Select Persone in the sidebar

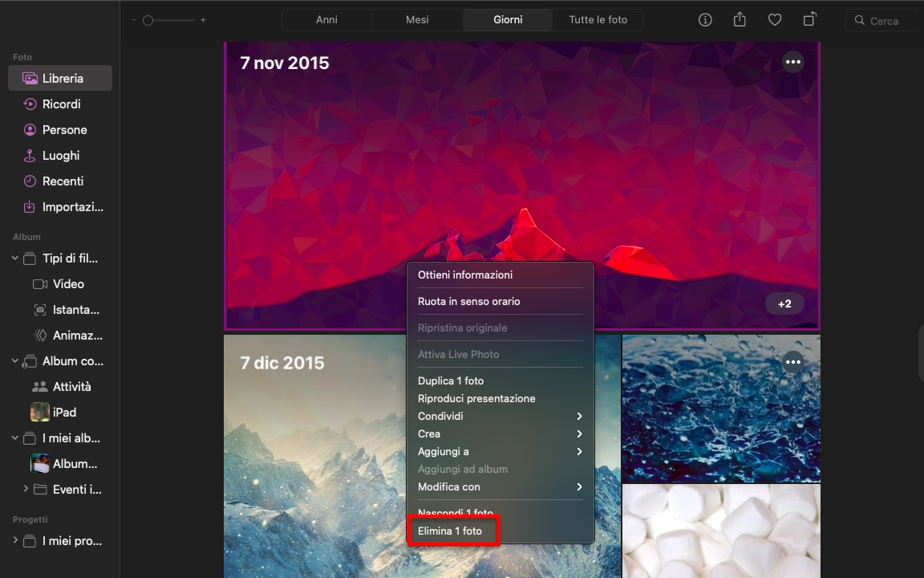63,129
